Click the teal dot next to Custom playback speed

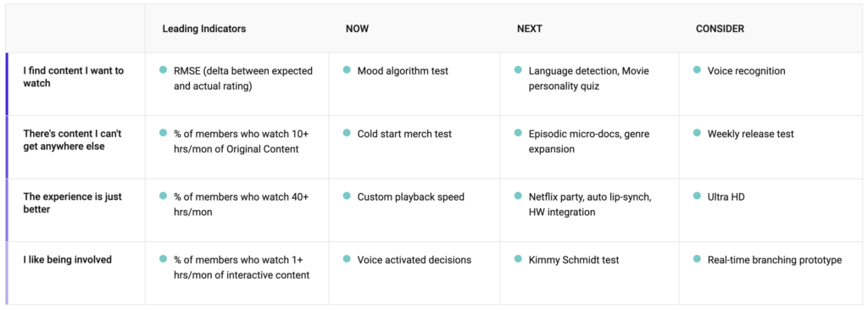point(347,196)
